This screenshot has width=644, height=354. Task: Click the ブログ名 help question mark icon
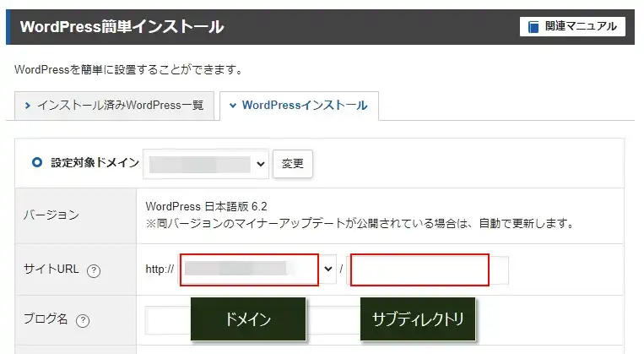point(83,320)
